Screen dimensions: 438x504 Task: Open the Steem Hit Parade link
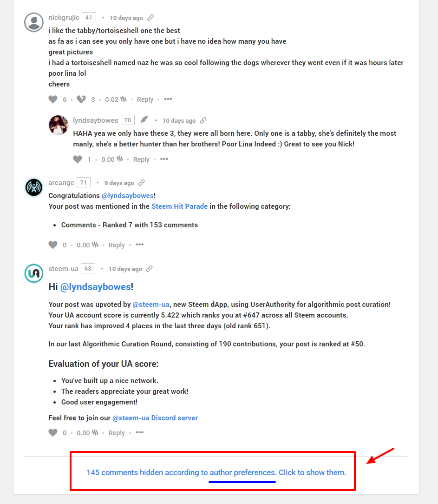(179, 206)
